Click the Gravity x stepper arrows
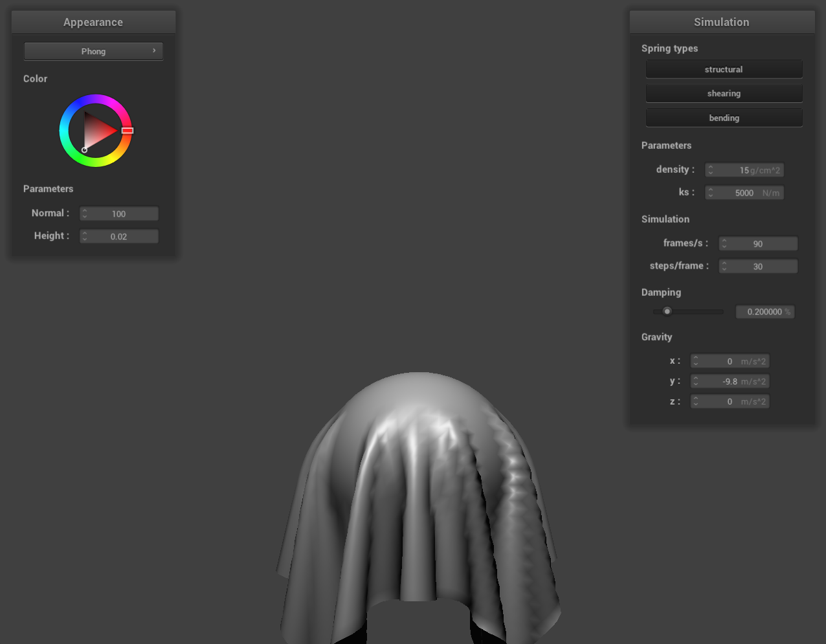The image size is (826, 644). coord(696,361)
